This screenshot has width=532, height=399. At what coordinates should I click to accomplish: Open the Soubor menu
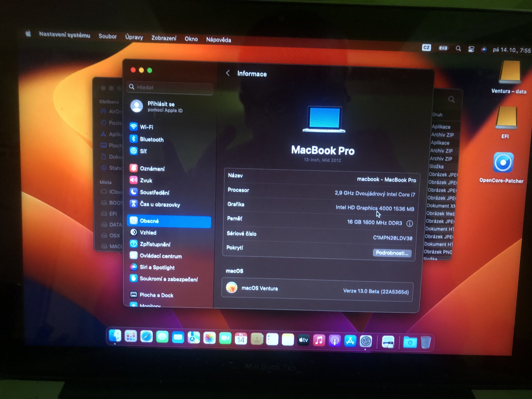[x=107, y=36]
